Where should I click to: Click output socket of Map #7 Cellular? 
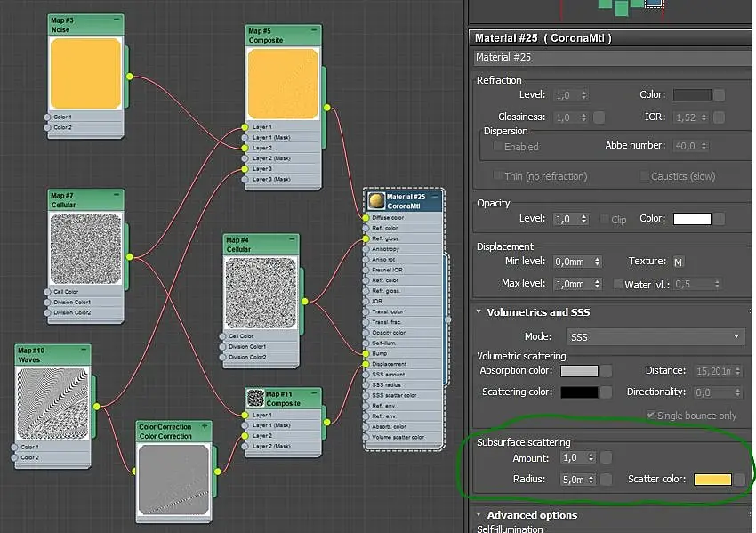[129, 257]
